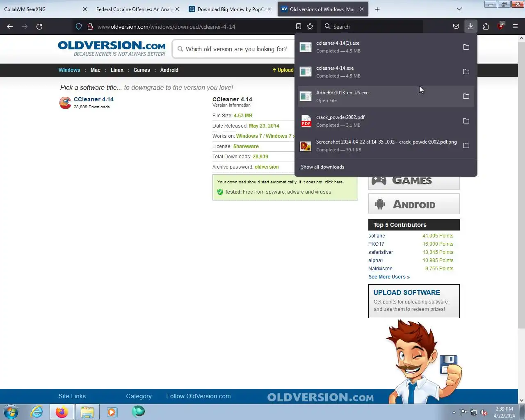Viewport: 525px width, 420px height.
Task: Open the Windows Start button
Action: [11, 412]
